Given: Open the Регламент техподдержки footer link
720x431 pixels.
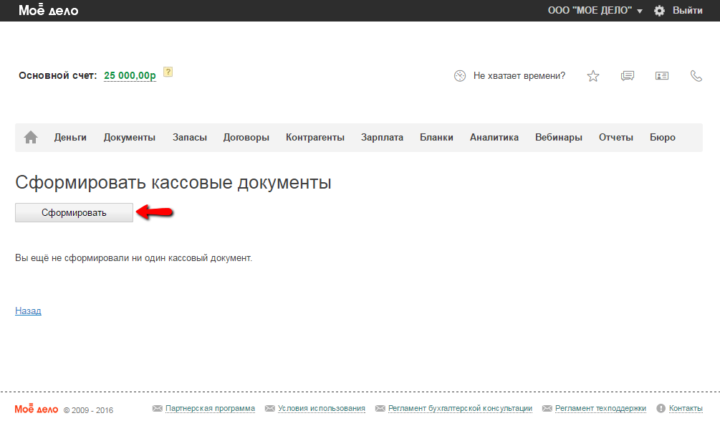Looking at the screenshot, I should pos(600,408).
